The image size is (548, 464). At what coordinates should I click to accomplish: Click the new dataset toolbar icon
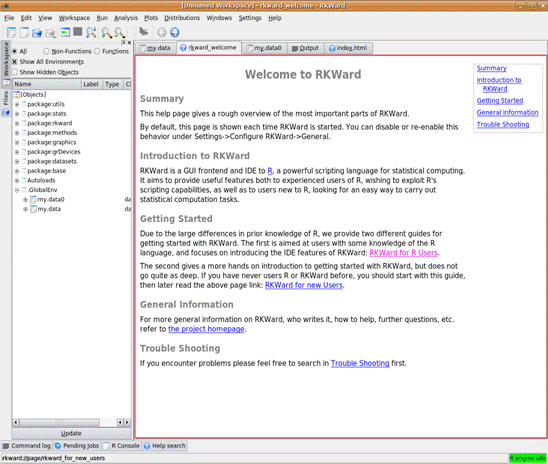click(12, 32)
